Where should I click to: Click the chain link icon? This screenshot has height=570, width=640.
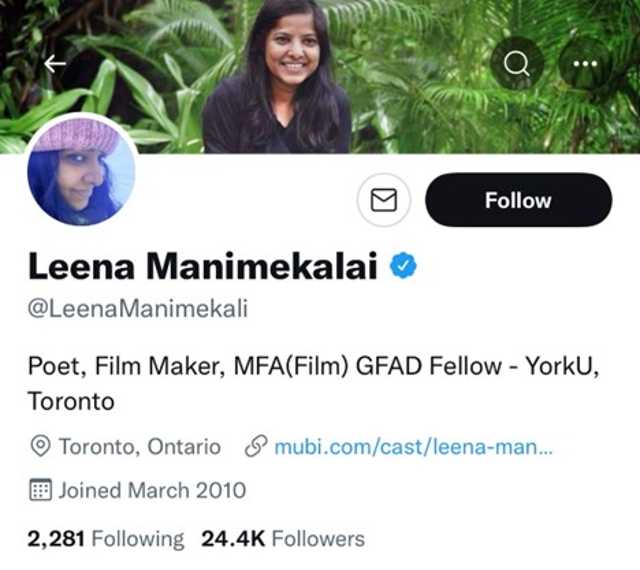pos(255,447)
